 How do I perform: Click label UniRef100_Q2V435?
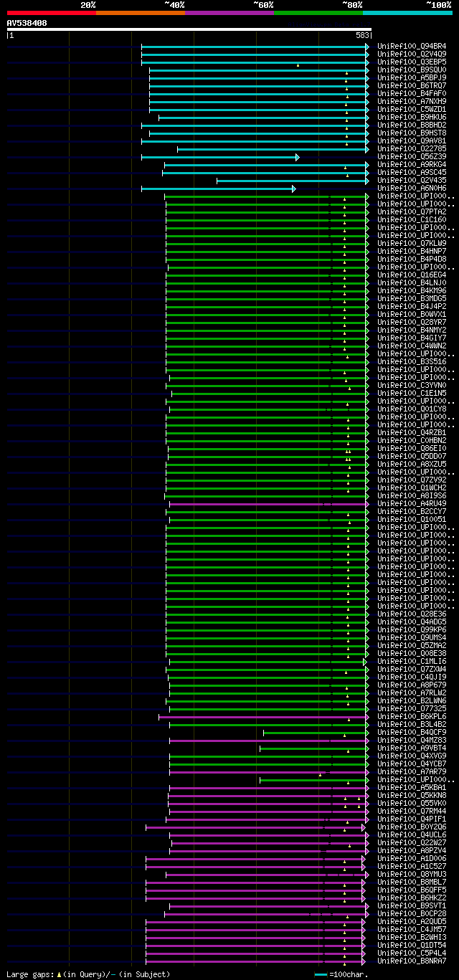pos(412,181)
